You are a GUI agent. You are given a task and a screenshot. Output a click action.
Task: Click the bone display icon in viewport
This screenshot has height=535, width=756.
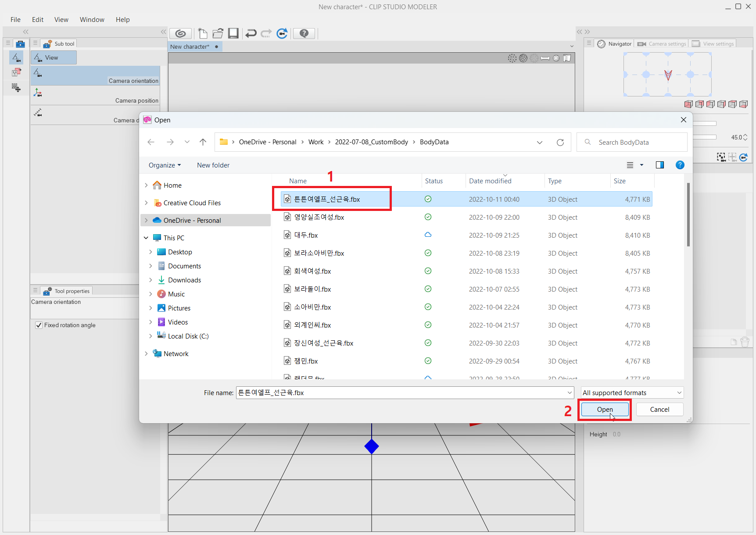pos(545,58)
